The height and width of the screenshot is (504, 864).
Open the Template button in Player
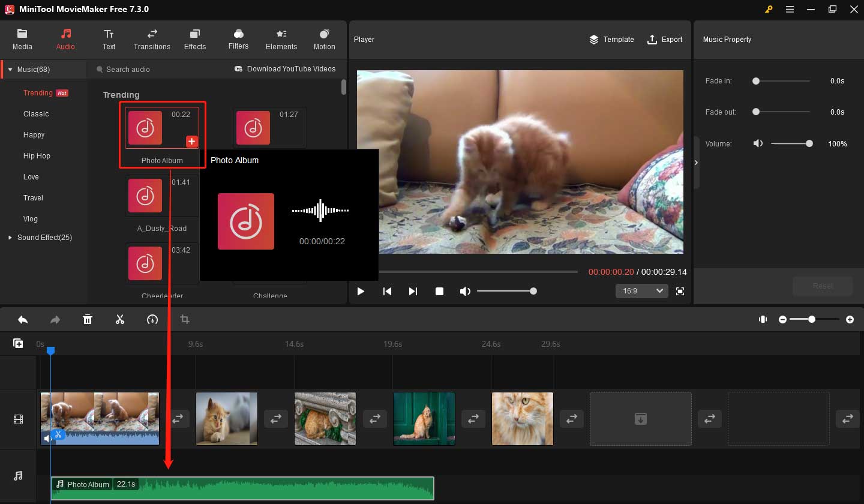pos(611,40)
